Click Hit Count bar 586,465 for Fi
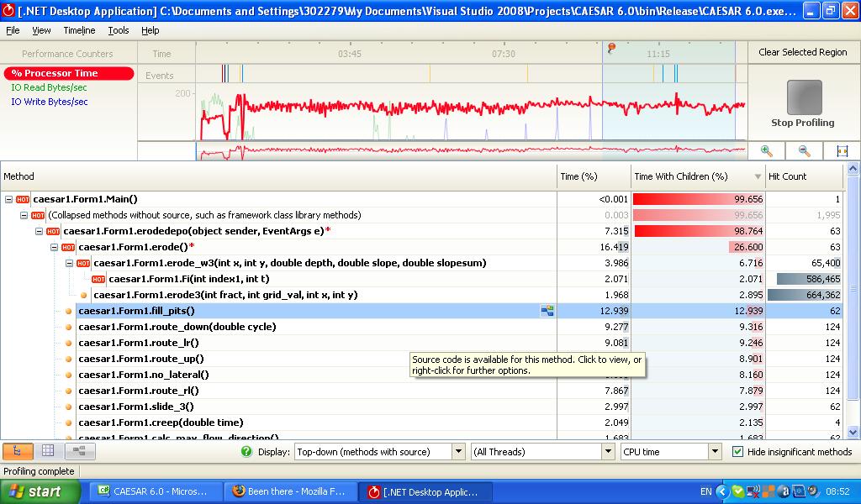This screenshot has height=504, width=861. coord(808,279)
